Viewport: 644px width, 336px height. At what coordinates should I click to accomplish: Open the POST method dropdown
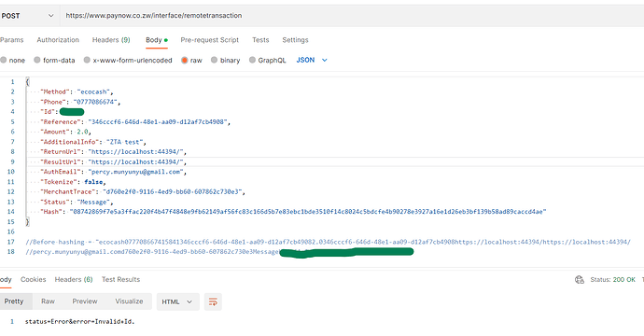pos(27,16)
